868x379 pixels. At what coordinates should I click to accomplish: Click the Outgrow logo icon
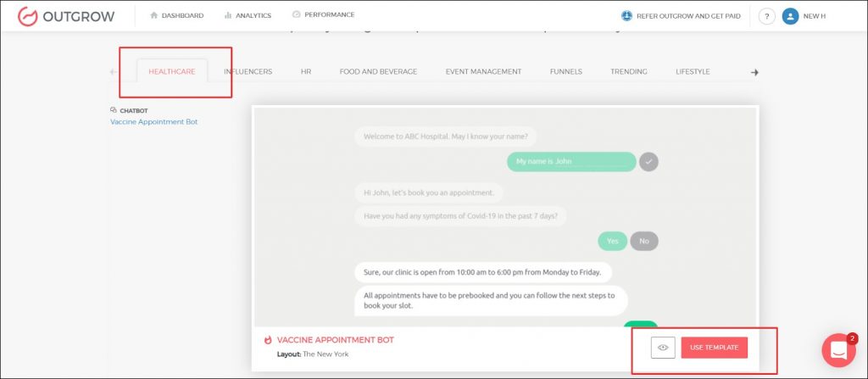[28, 15]
